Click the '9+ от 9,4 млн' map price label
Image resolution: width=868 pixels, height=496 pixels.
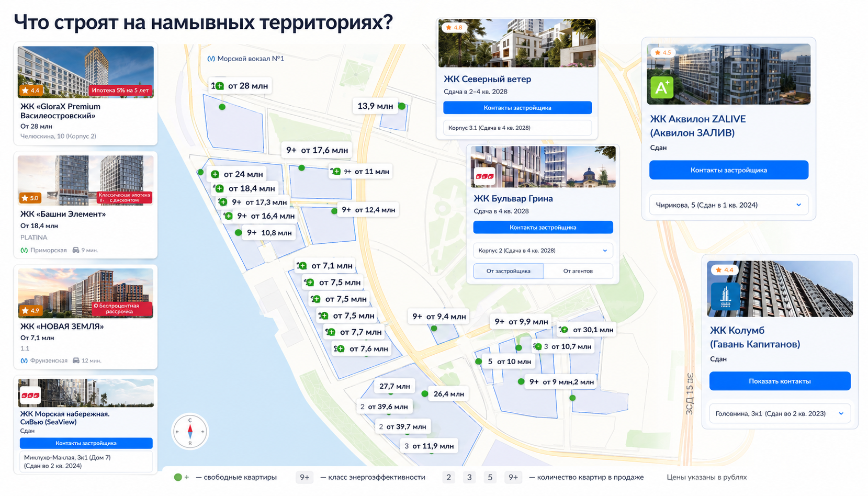point(439,317)
